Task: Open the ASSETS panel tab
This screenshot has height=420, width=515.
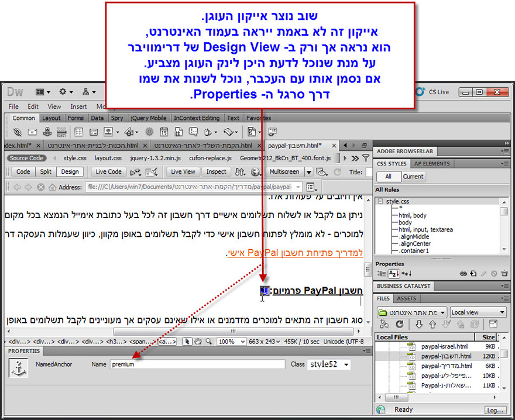Action: tap(406, 298)
